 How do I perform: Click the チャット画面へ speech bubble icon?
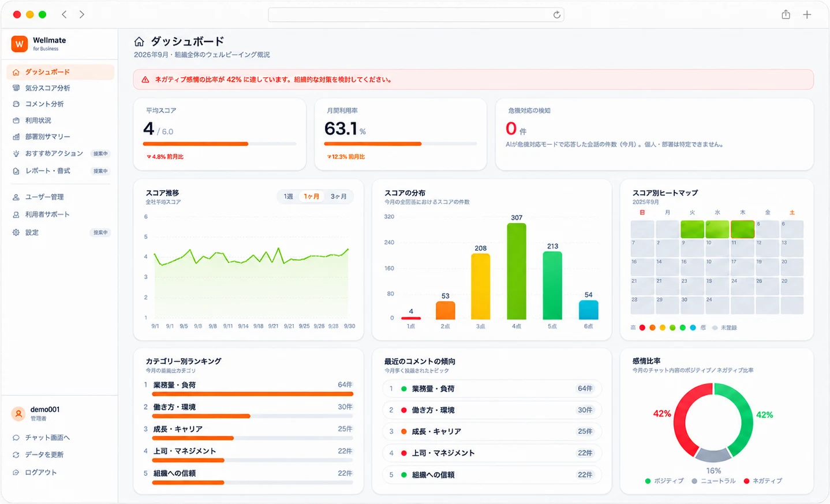coord(16,438)
